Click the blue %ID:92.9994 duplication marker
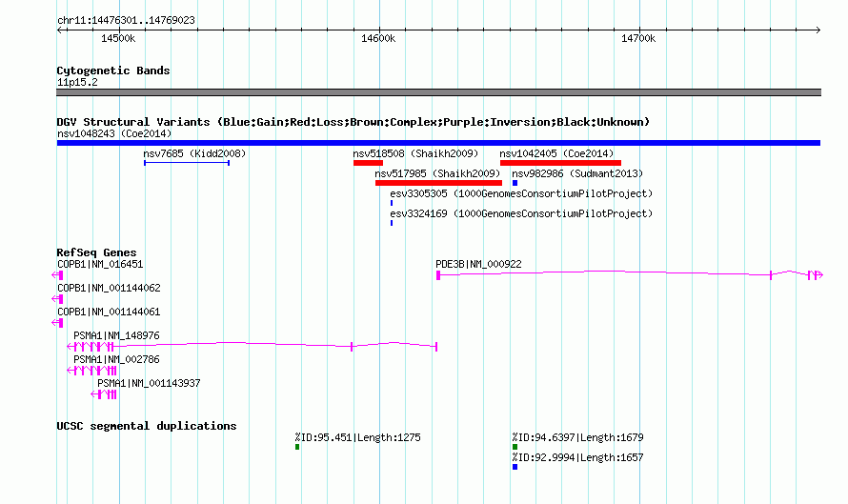Image resolution: width=848 pixels, height=504 pixels. click(515, 467)
